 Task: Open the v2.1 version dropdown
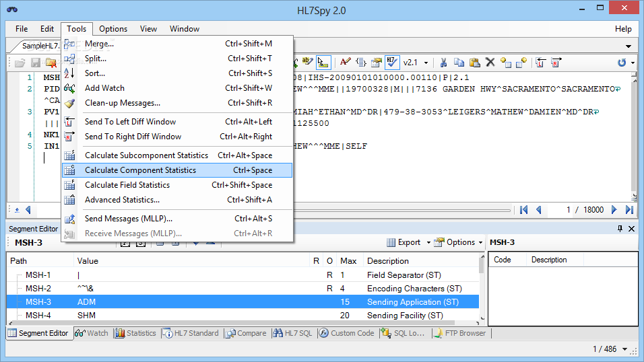tap(426, 63)
